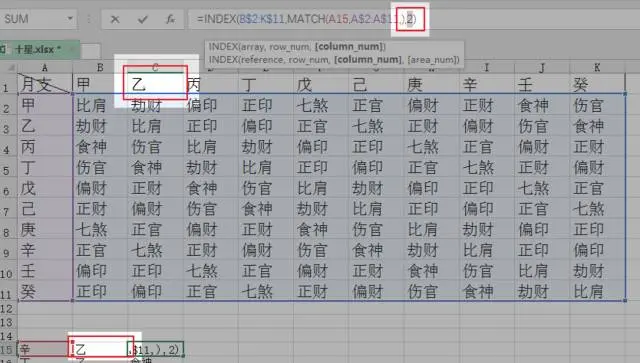Click cell J6 with 七煞
This screenshot has height=363, width=640.
pos(542,188)
